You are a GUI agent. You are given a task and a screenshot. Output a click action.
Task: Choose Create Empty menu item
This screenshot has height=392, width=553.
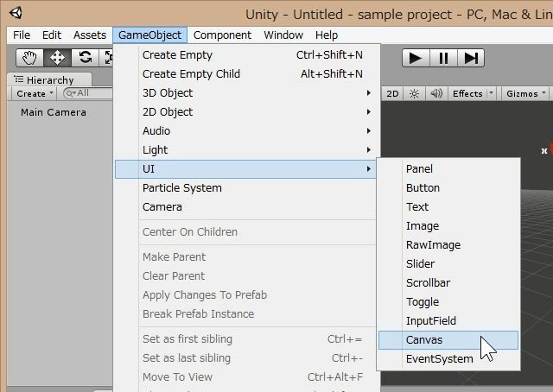[x=247, y=55]
